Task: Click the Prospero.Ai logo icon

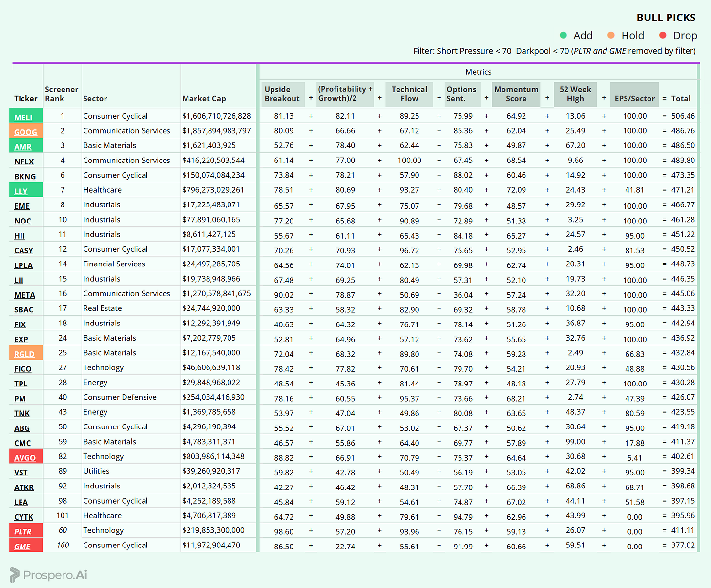Action: point(14,575)
